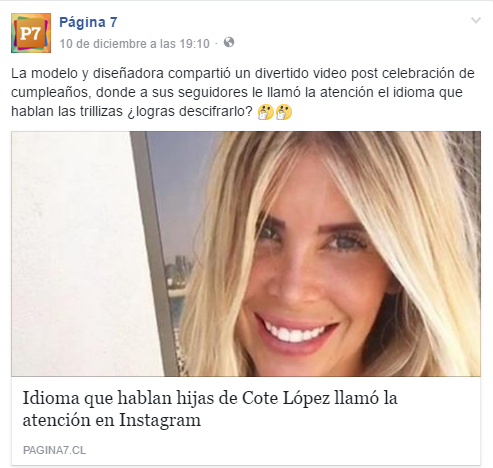The height and width of the screenshot is (468, 493).
Task: Open the 10 de diciembre timestamp
Action: tap(135, 44)
